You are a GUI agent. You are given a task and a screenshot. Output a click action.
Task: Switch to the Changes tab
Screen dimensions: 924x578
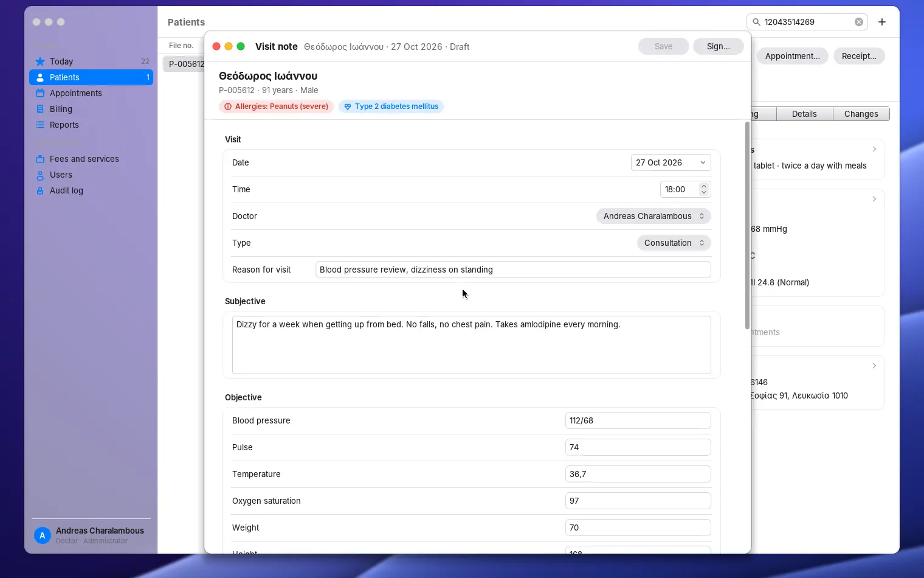861,114
